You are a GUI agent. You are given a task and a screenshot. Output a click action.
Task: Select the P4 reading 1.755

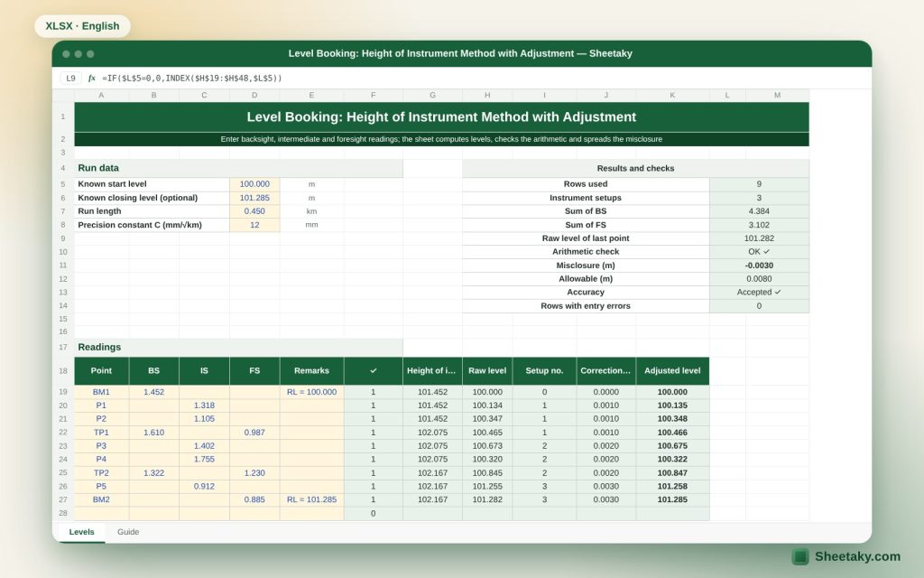204,460
